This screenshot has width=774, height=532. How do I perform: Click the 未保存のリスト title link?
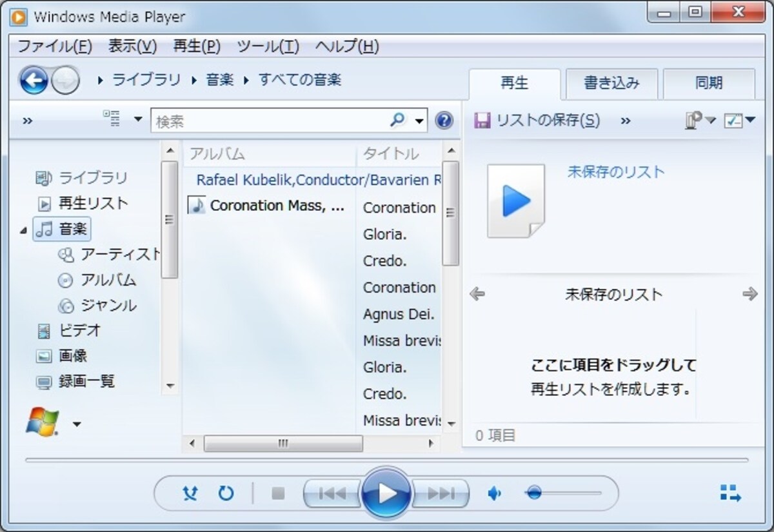click(615, 172)
